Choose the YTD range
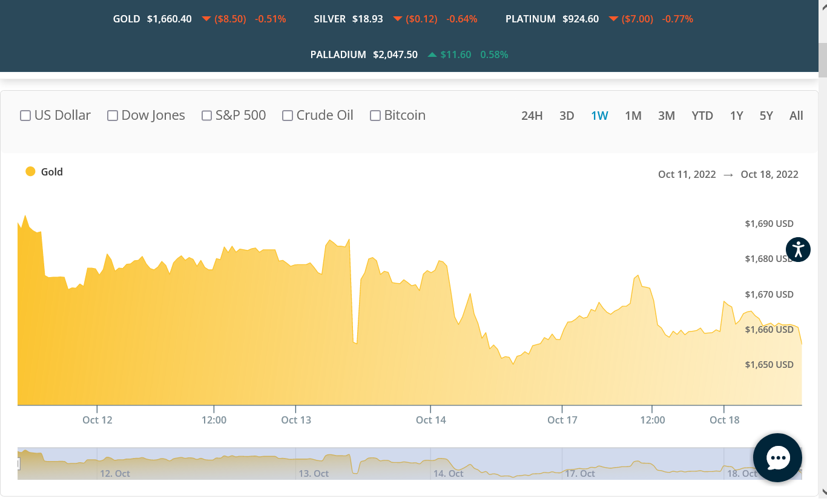 702,116
